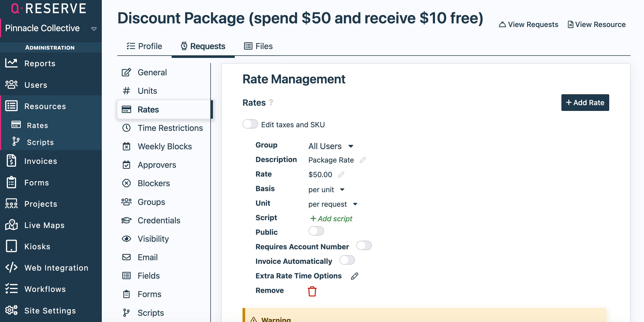Enable Edit taxes and SKU toggle
This screenshot has width=644, height=322.
pyautogui.click(x=250, y=124)
